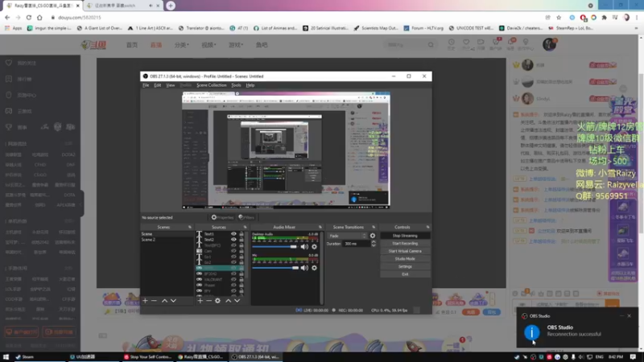The image size is (644, 362).
Task: Click Start Virtual Camera button
Action: 405,251
